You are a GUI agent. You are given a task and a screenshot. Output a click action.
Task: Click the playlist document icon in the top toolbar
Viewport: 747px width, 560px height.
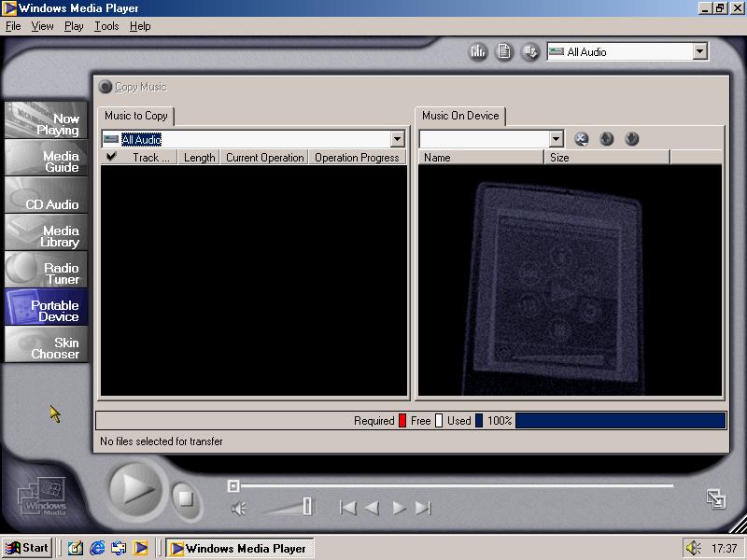coord(504,52)
